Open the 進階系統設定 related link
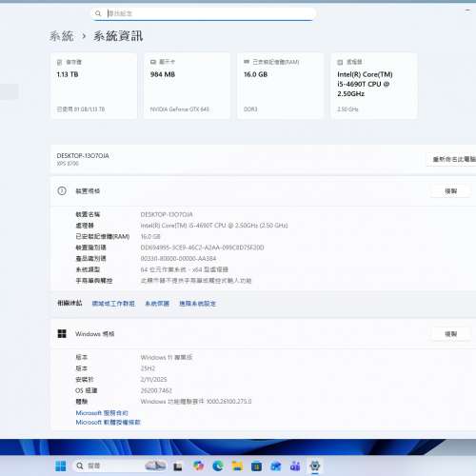Image resolution: width=476 pixels, height=476 pixels. pos(197,304)
